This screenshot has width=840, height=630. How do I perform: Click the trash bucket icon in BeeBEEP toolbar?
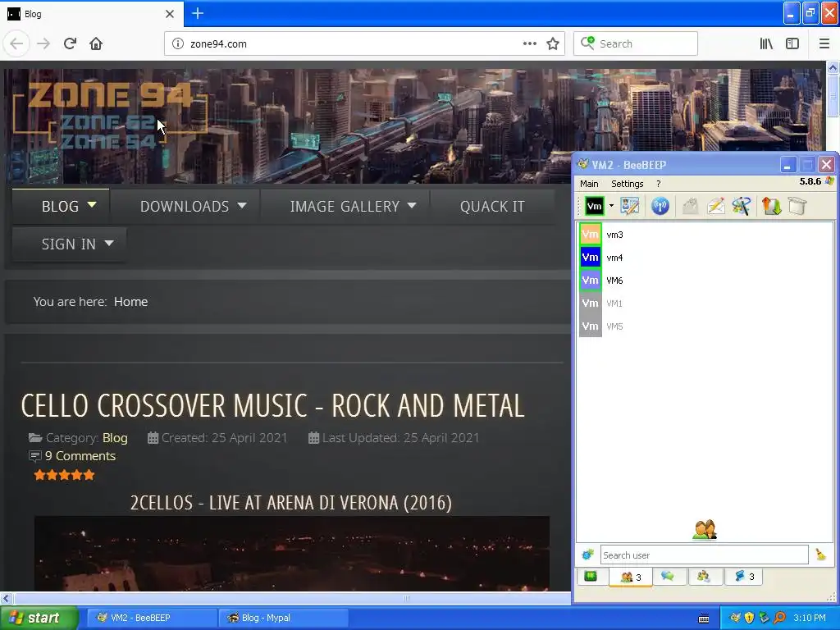797,206
